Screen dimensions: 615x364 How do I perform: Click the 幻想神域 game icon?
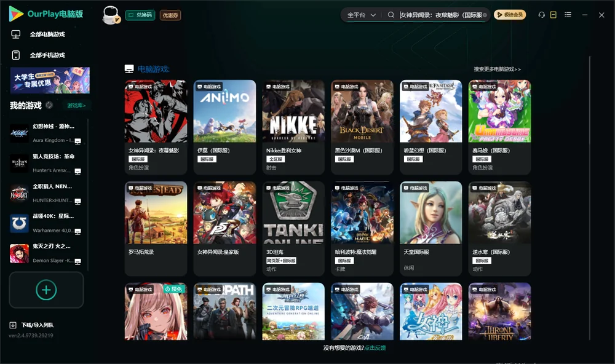[19, 133]
